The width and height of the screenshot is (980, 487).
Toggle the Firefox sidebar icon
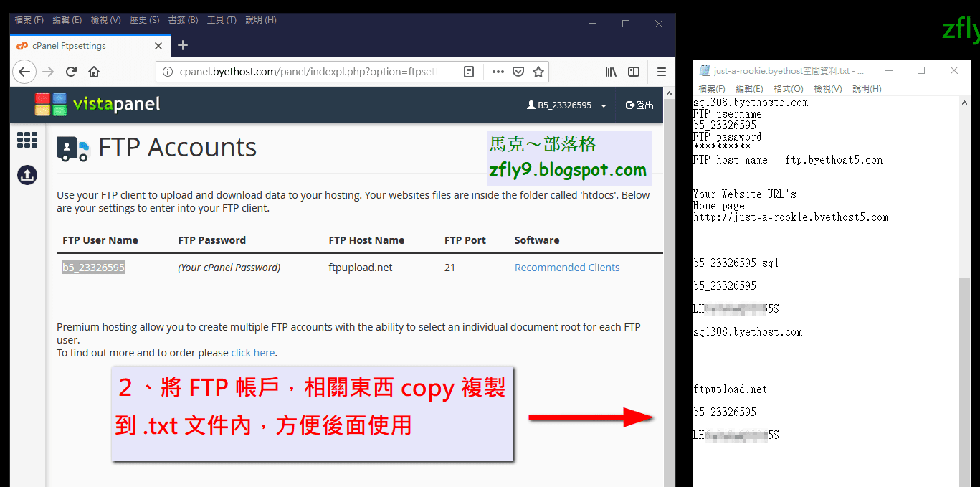[634, 71]
